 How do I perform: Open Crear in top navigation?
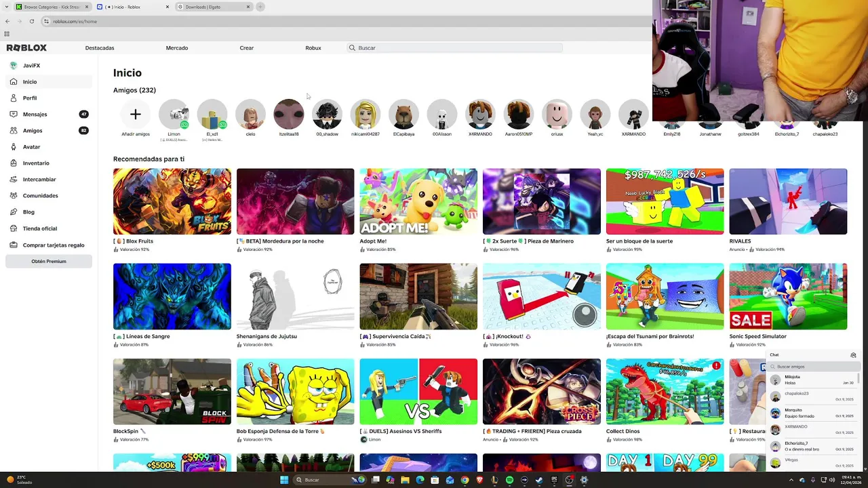247,48
